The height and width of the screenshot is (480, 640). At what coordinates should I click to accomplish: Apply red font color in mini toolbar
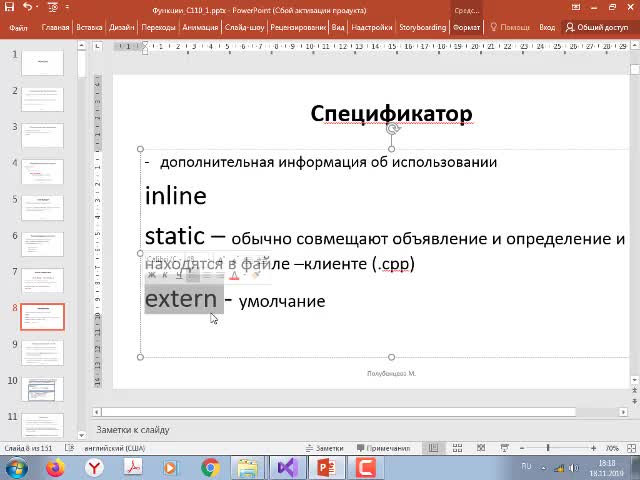click(234, 276)
